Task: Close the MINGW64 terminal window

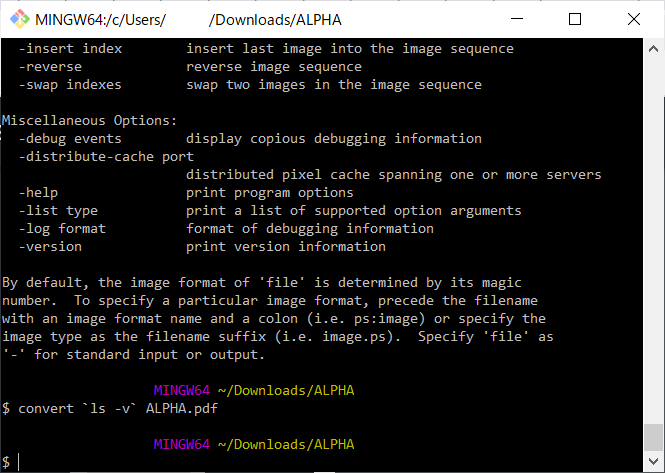Action: pos(629,18)
